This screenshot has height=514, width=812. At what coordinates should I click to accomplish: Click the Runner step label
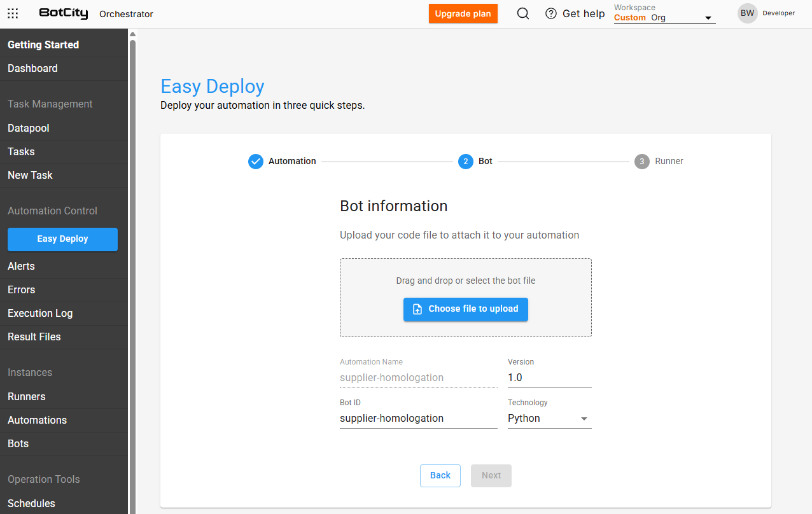pos(669,162)
